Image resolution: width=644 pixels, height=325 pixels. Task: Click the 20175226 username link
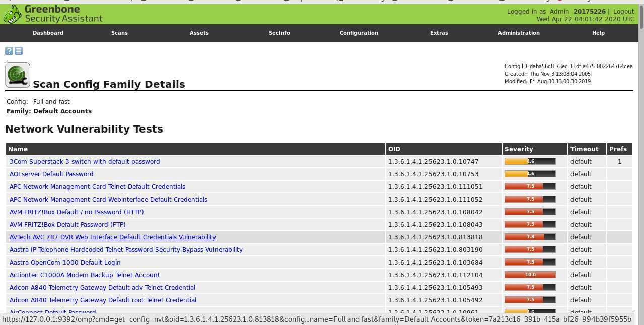point(589,11)
